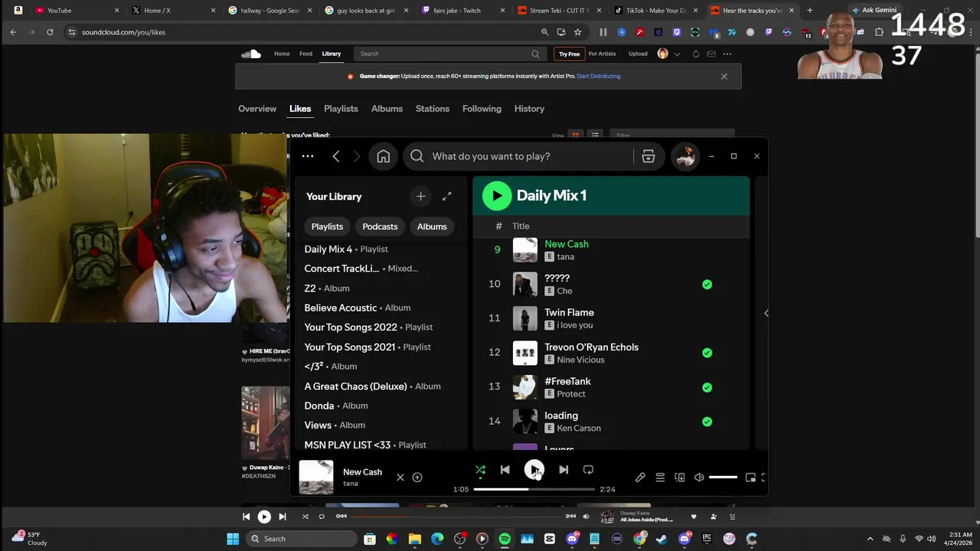Open Spotify miniplayer icon
Image resolution: width=980 pixels, height=551 pixels.
point(750,478)
